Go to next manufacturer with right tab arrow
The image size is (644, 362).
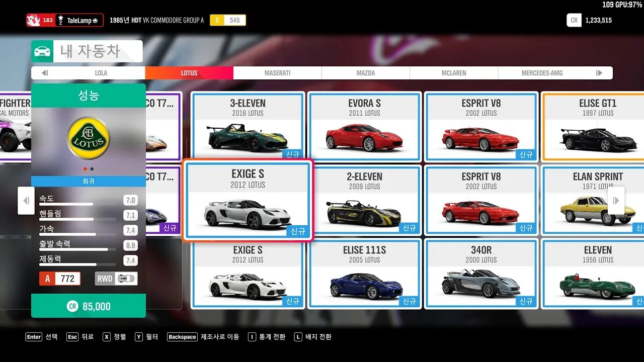599,73
